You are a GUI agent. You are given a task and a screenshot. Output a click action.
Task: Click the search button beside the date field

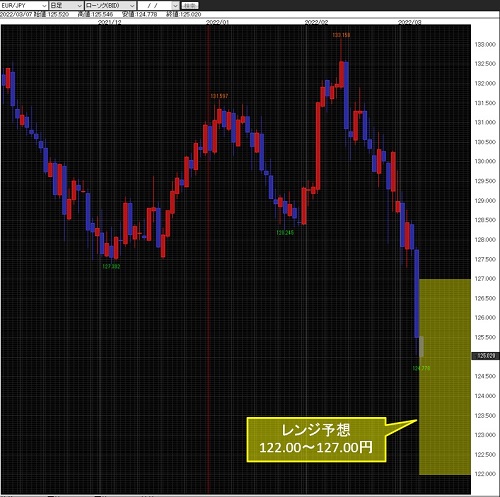pos(190,6)
